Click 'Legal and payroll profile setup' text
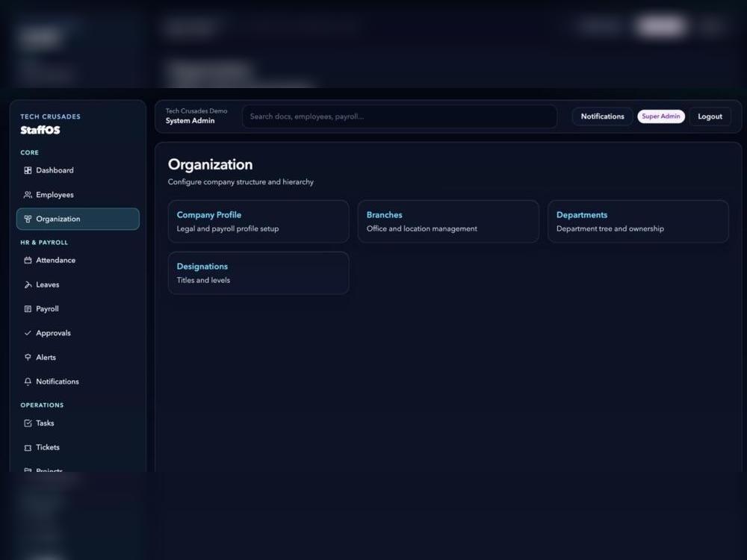The image size is (747, 560). coord(228,228)
